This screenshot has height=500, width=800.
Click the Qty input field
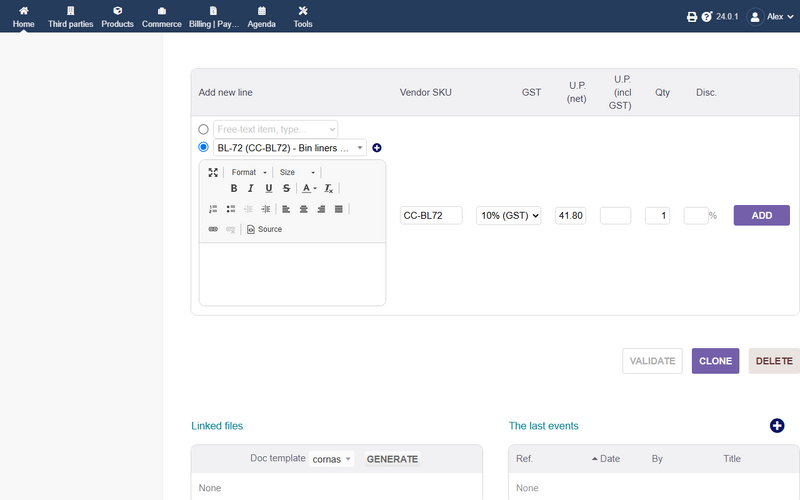tap(657, 215)
